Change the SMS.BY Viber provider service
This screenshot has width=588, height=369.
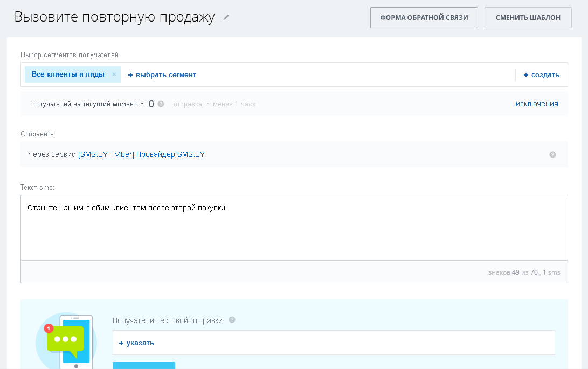[141, 155]
